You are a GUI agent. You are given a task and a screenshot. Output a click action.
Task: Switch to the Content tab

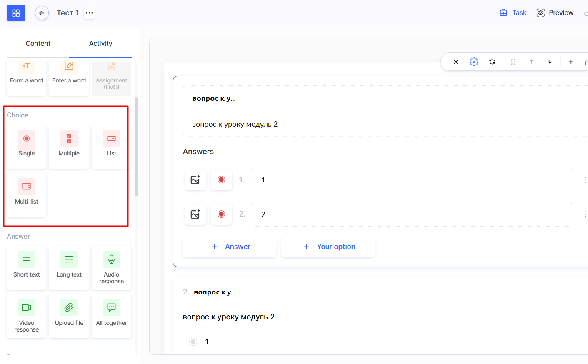tap(38, 43)
